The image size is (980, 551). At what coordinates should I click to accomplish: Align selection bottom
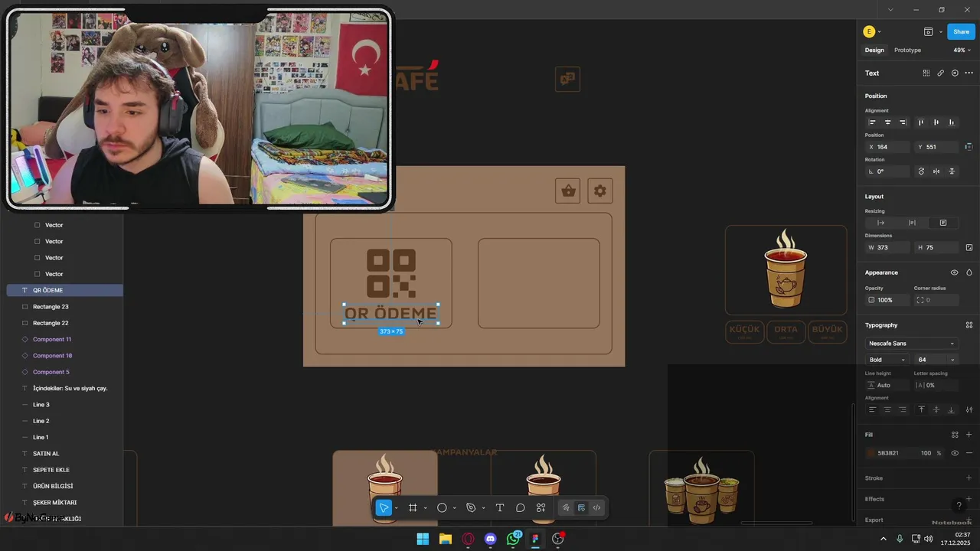tap(952, 122)
